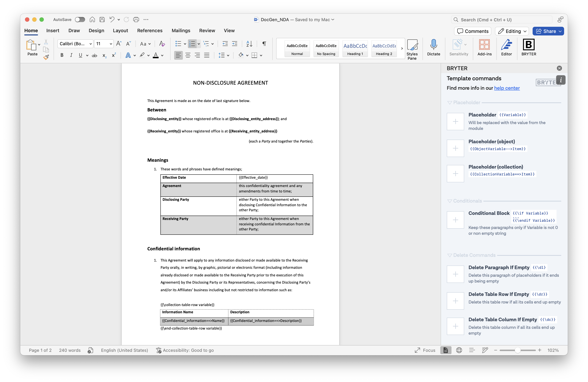Adjust the zoom slider handle
The width and height of the screenshot is (588, 382).
[517, 350]
